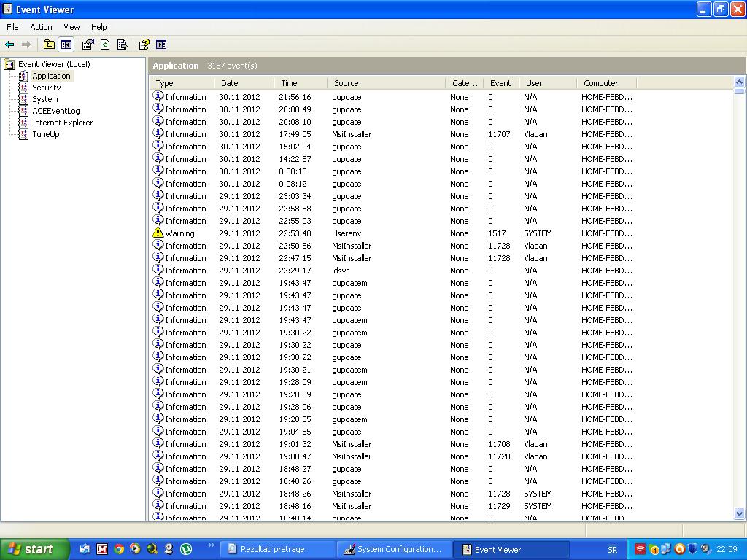
Task: Select the 21:56:16 gupdate event row
Action: [393, 97]
